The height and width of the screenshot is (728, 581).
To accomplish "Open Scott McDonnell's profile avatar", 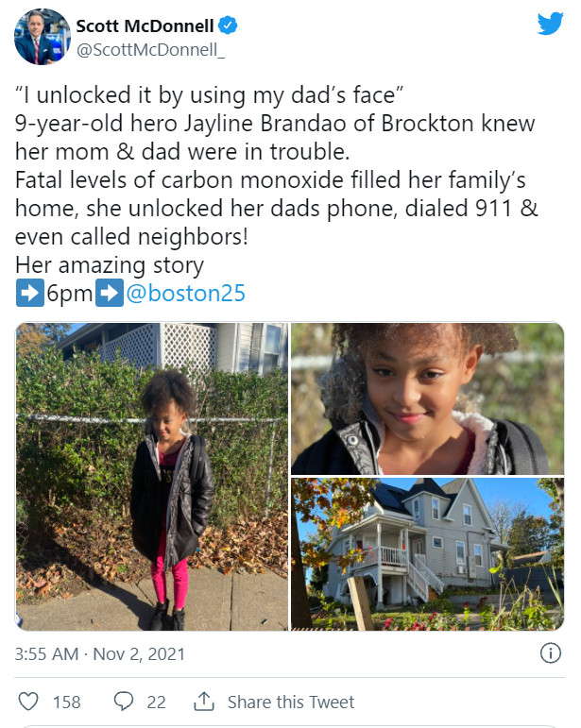I will click(x=42, y=36).
